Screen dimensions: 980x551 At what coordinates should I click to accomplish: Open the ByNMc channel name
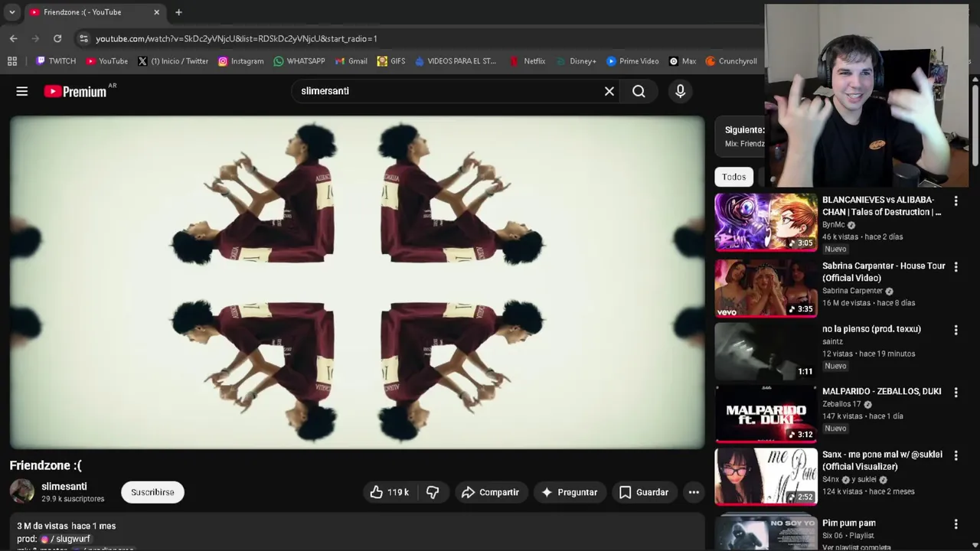coord(833,225)
